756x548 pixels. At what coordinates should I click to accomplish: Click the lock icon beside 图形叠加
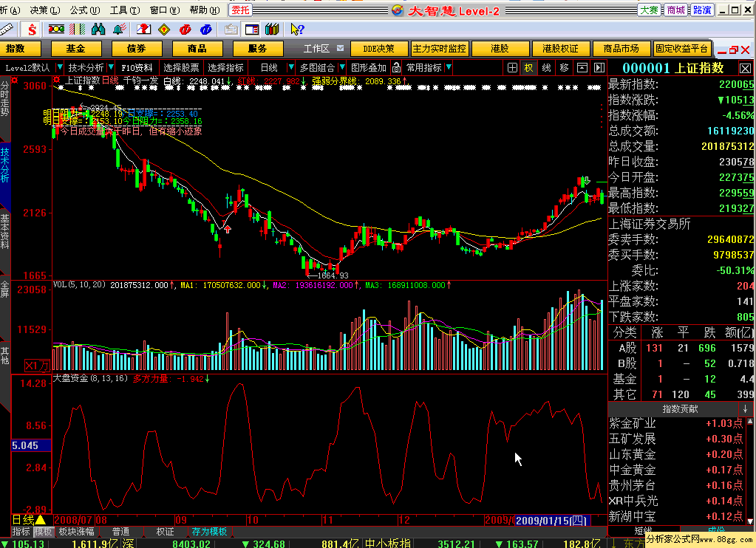396,67
